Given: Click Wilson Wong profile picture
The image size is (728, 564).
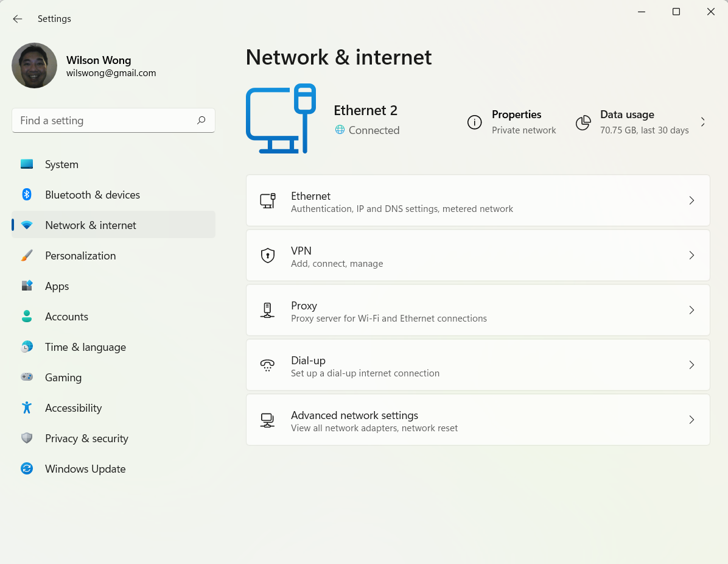Looking at the screenshot, I should point(34,66).
